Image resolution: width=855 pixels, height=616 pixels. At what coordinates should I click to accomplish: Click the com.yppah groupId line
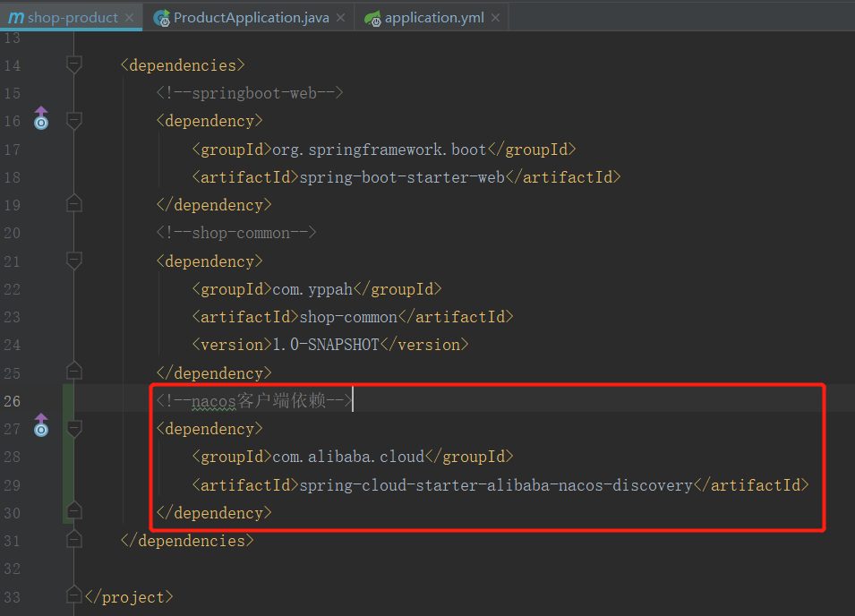pos(317,289)
